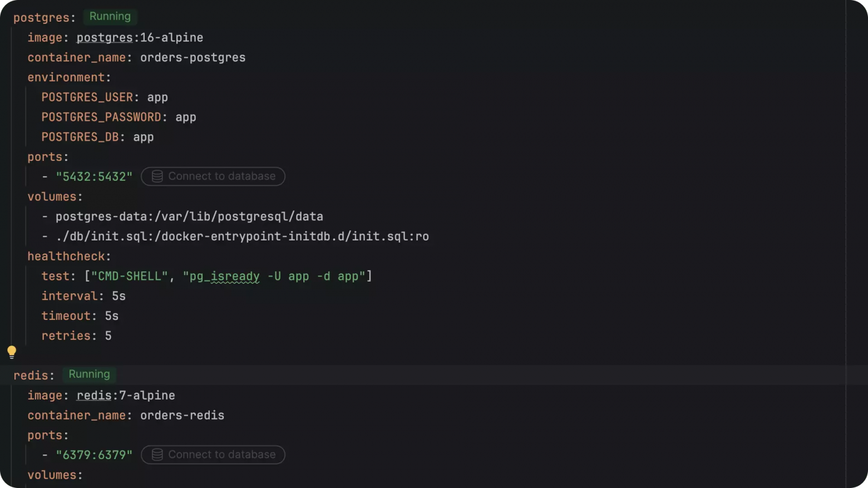Click the POSTGRES_PASSWORD environment key
The image size is (868, 488).
[101, 117]
